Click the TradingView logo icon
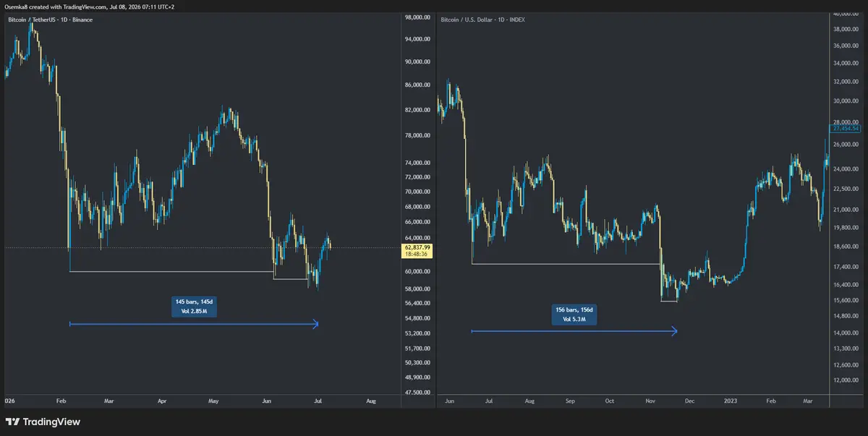The image size is (868, 436). pos(12,422)
